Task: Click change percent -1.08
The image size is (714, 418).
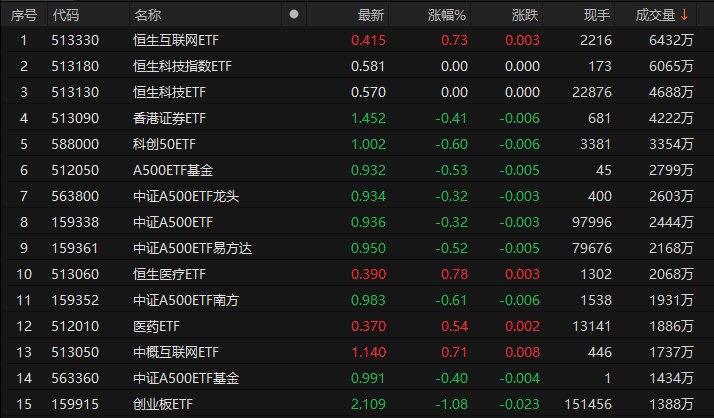Action: pyautogui.click(x=451, y=404)
